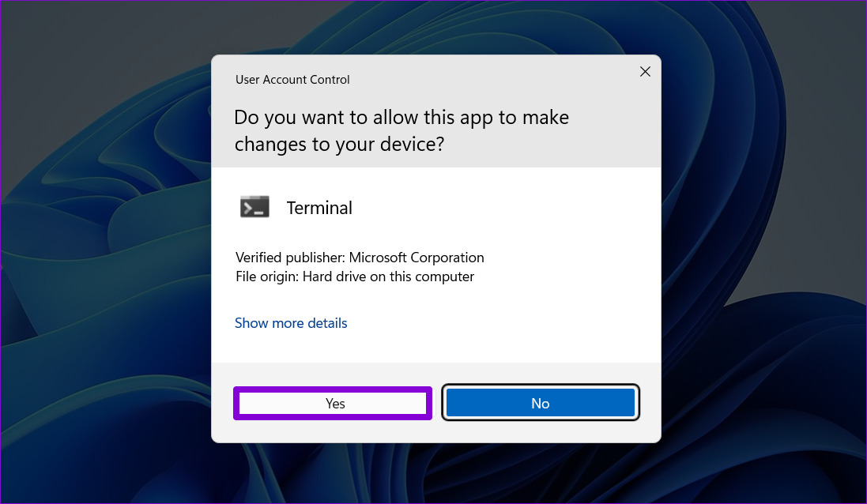Viewport: 867px width, 504px height.
Task: Click 'Hard drive on this computer' text
Action: coord(389,276)
